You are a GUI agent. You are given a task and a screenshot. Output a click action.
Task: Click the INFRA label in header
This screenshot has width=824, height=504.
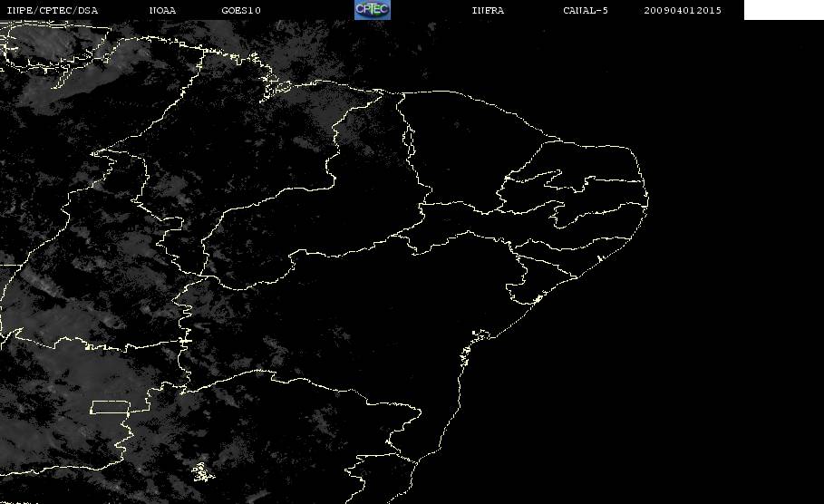point(488,11)
